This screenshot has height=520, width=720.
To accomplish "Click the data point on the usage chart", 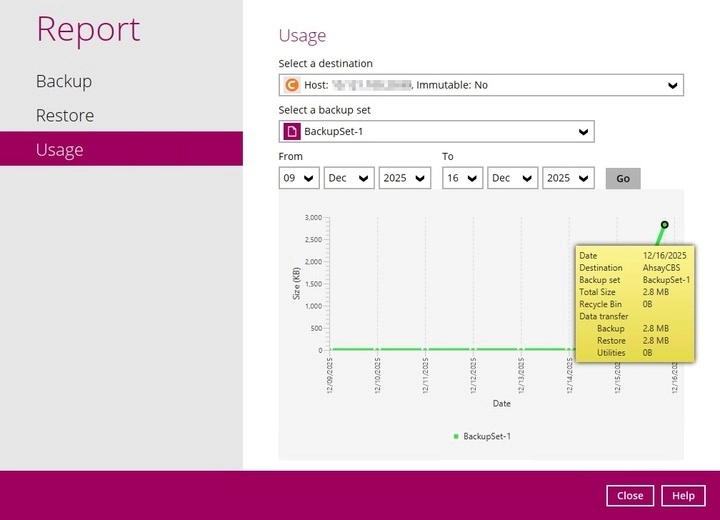I will (664, 225).
